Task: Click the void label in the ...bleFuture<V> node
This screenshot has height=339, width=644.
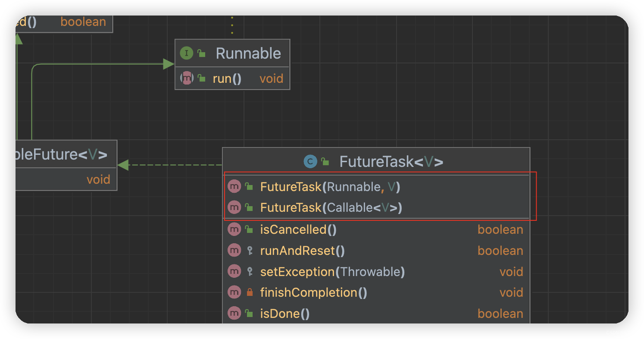Action: [x=98, y=179]
